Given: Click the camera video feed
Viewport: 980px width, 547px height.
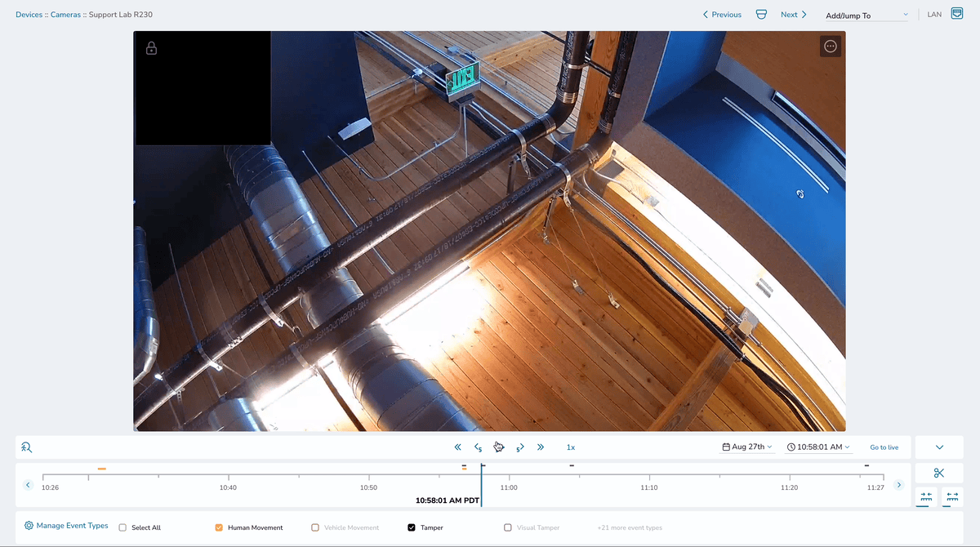Looking at the screenshot, I should click(x=489, y=231).
